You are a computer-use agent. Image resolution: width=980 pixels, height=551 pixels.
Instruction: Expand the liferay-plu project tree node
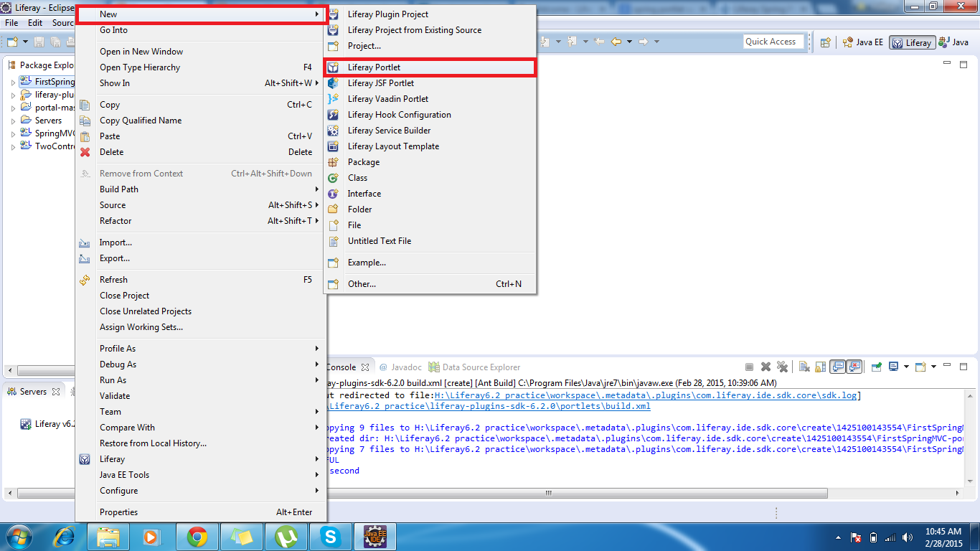pos(13,95)
